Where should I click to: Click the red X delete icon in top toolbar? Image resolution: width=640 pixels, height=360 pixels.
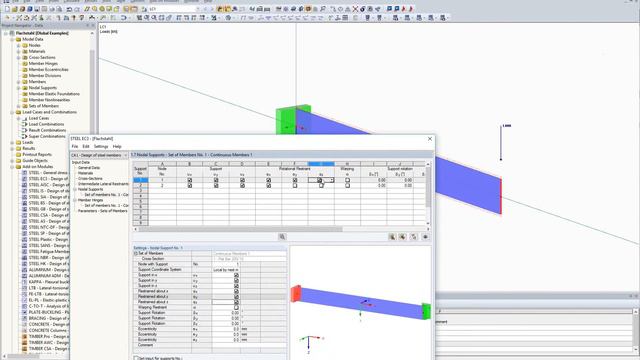pos(355,9)
